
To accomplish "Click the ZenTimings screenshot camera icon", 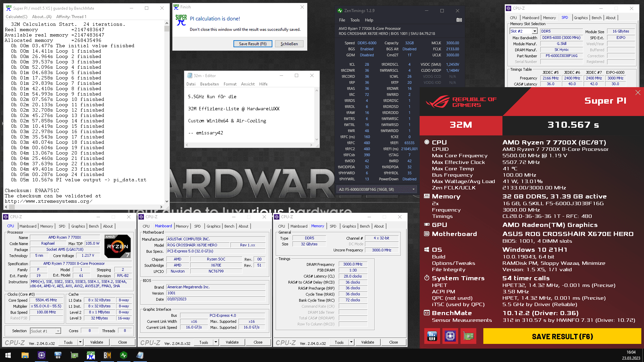I will (459, 20).
